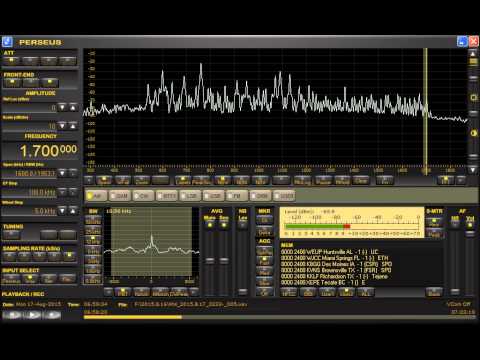This screenshot has width=480, height=360.
Task: Narrow the Span value with the down arrow
Action: point(62,173)
